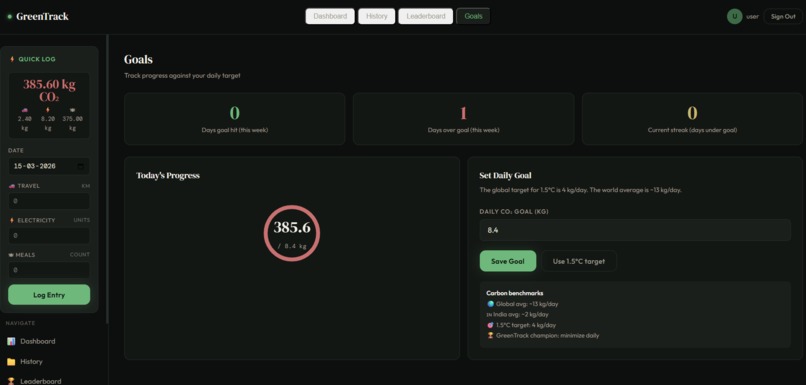
Task: Click the user avatar icon
Action: point(734,16)
